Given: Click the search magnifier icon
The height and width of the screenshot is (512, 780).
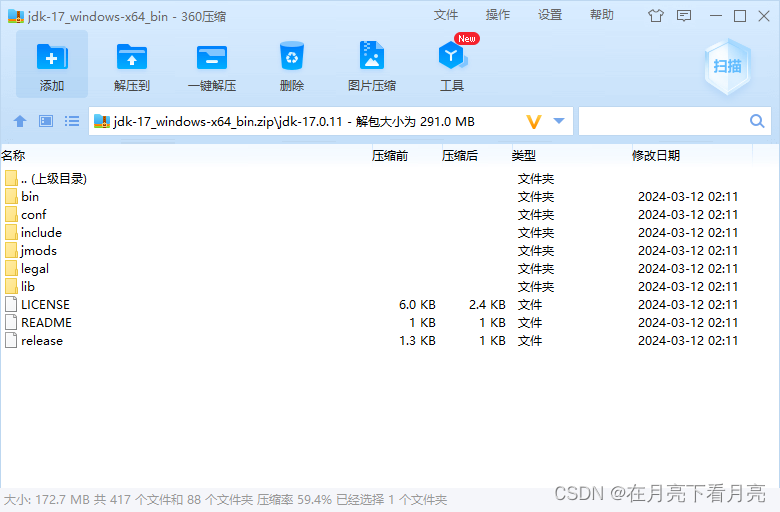Looking at the screenshot, I should pyautogui.click(x=757, y=121).
